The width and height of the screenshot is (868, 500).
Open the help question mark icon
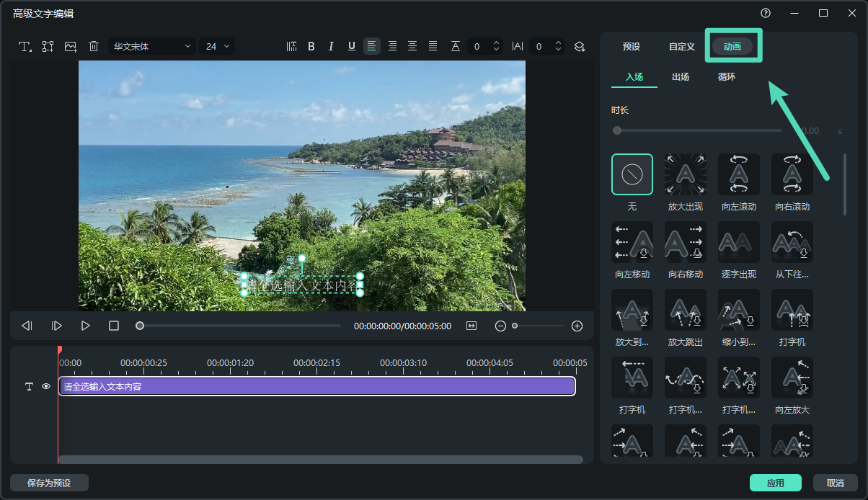[766, 13]
